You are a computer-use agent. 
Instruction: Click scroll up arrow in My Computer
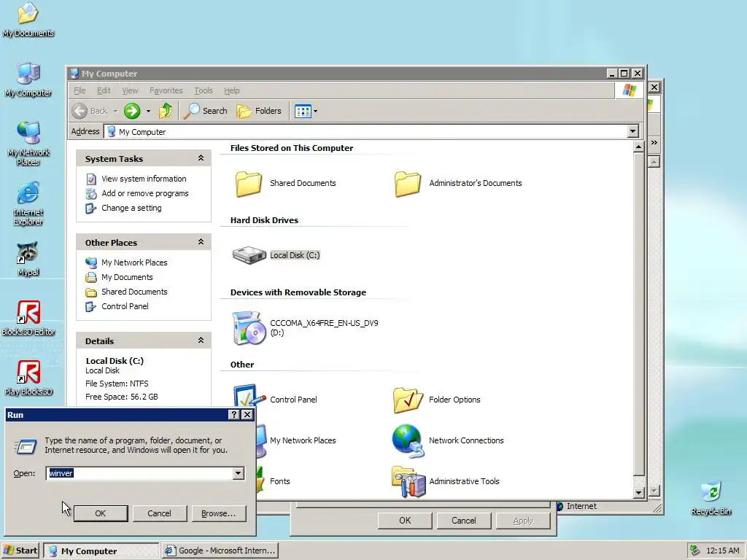coord(639,147)
